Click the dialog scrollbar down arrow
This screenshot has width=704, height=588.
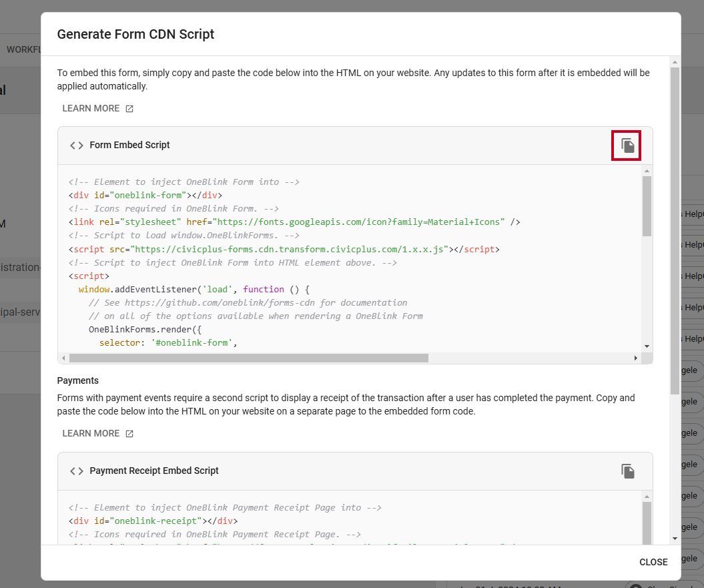point(675,539)
